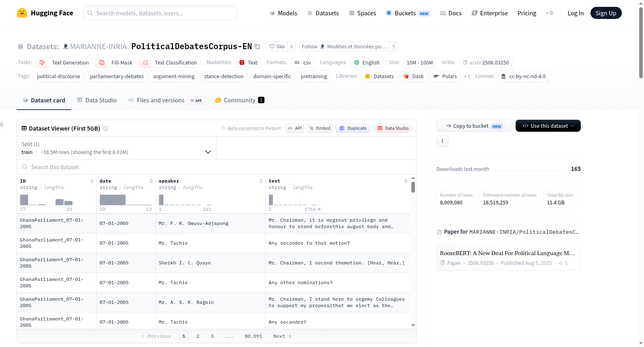The width and height of the screenshot is (644, 347).
Task: Select the Text Generation task tag
Action: point(64,62)
